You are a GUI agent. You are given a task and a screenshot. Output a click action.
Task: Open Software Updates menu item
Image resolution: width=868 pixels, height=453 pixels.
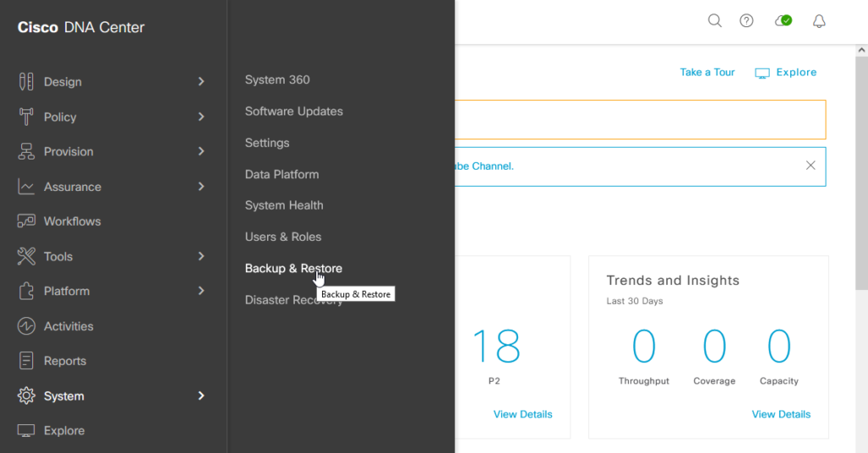click(x=293, y=111)
